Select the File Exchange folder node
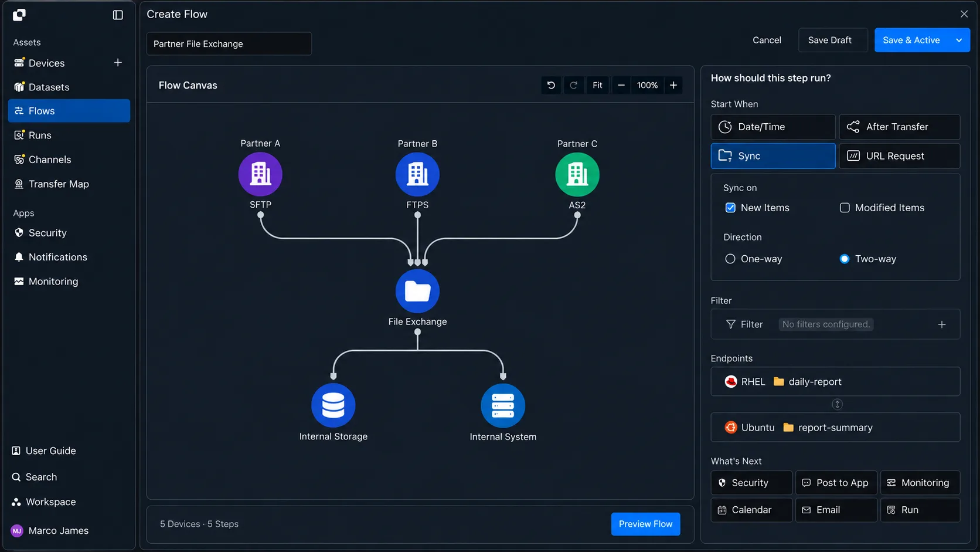Viewport: 980px width, 552px height. click(x=417, y=291)
